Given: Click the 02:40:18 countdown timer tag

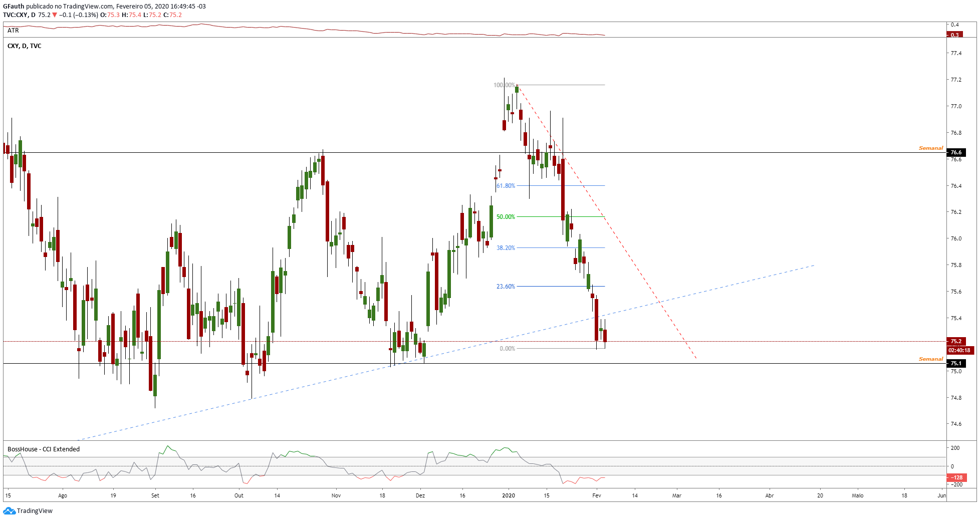Looking at the screenshot, I should pos(960,351).
